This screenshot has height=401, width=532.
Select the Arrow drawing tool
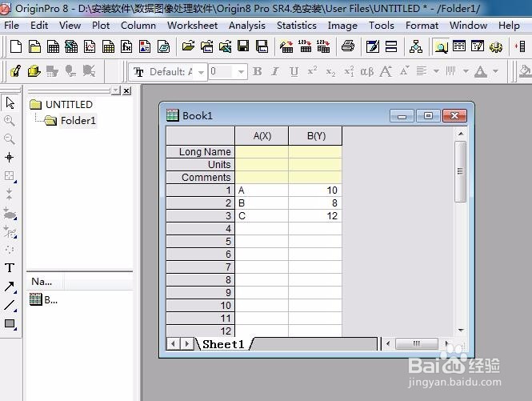[10, 287]
